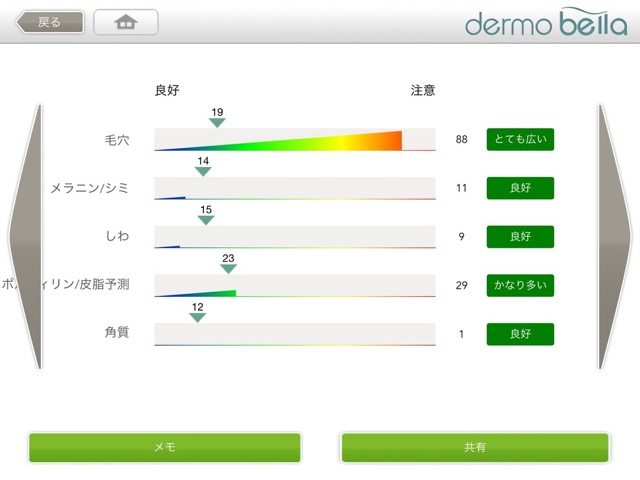Select the とても広い pore result badge
The image size is (640, 480).
[x=520, y=139]
